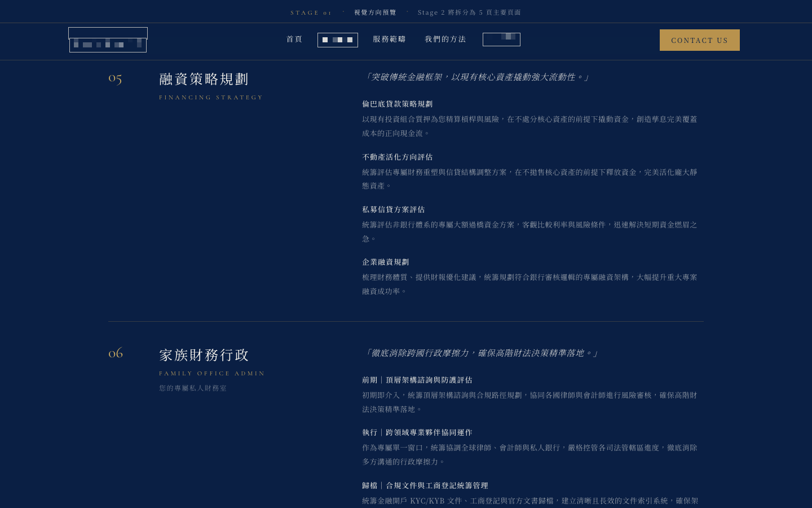The width and height of the screenshot is (812, 508).
Task: Click the STAGE 01 label in top banner
Action: (311, 12)
